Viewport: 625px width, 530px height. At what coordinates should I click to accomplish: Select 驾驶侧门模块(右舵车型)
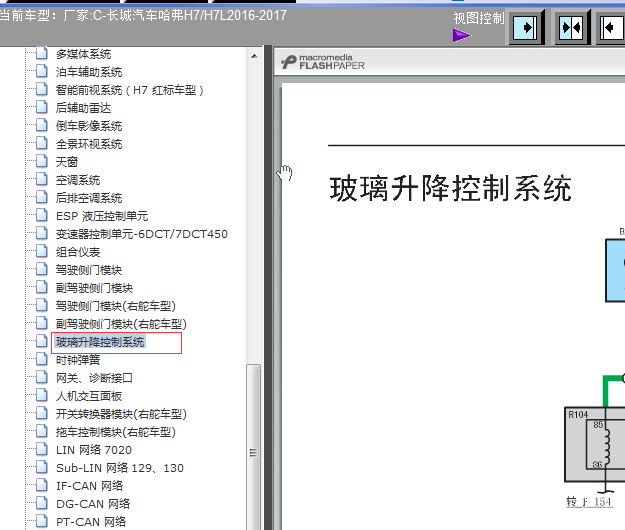(x=116, y=306)
